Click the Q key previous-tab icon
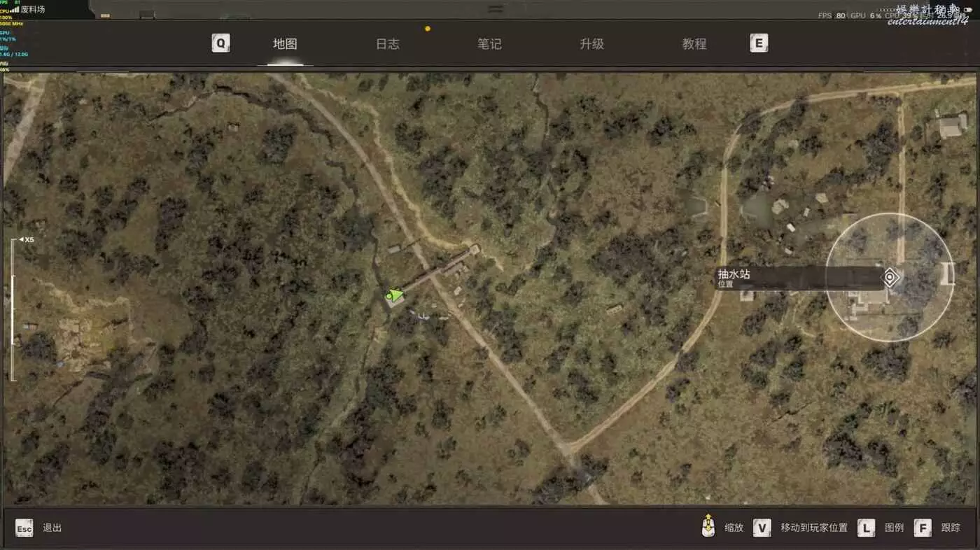 point(220,43)
